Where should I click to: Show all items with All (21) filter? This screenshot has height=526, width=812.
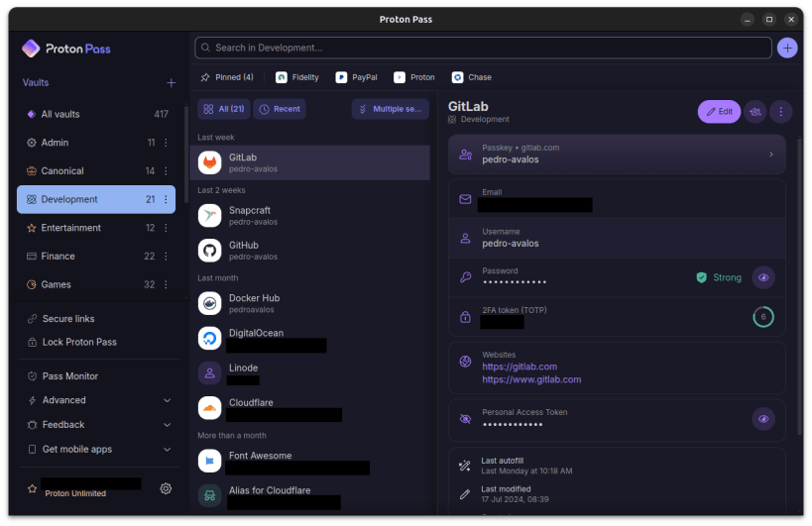click(224, 109)
